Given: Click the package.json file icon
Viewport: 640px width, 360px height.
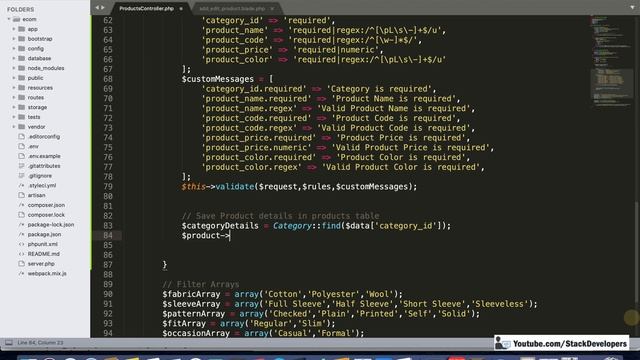Looking at the screenshot, I should tap(22, 234).
